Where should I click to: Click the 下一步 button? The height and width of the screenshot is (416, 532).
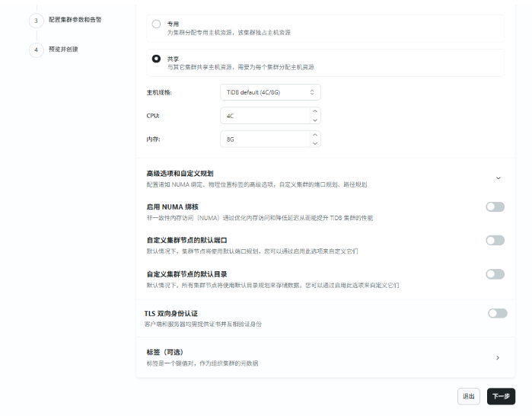[501, 395]
